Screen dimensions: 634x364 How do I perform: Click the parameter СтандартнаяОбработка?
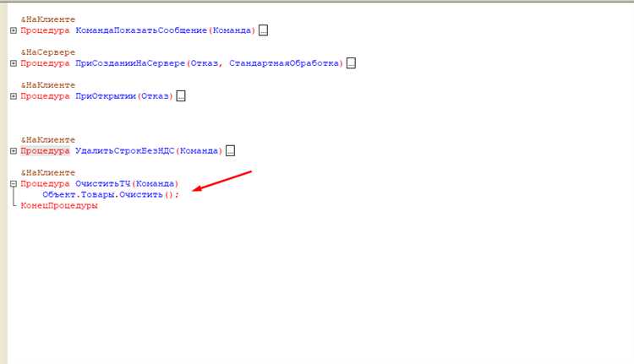click(284, 63)
